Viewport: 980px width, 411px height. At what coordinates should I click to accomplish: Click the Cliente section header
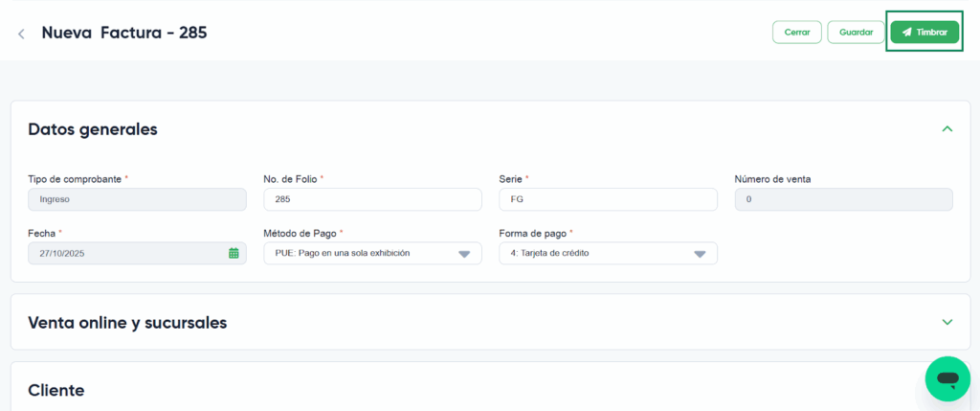tap(56, 390)
